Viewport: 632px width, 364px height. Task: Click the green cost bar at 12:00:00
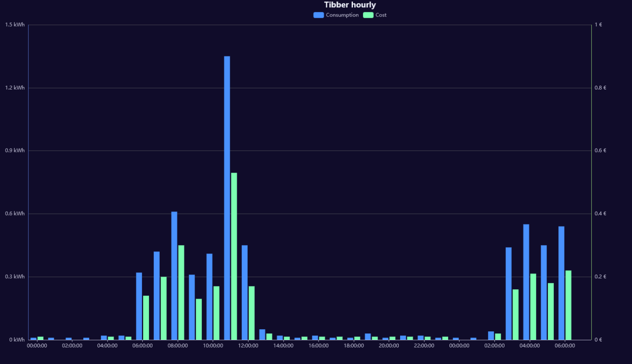coord(252,313)
